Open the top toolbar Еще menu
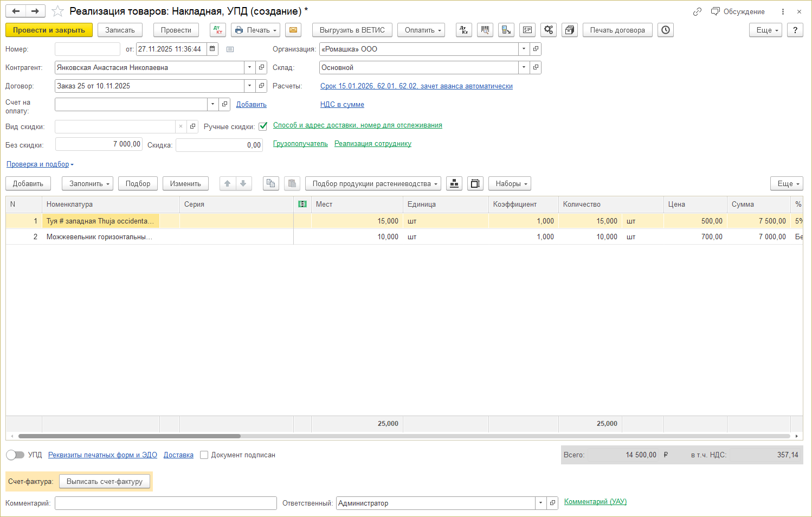812x517 pixels. tap(766, 30)
